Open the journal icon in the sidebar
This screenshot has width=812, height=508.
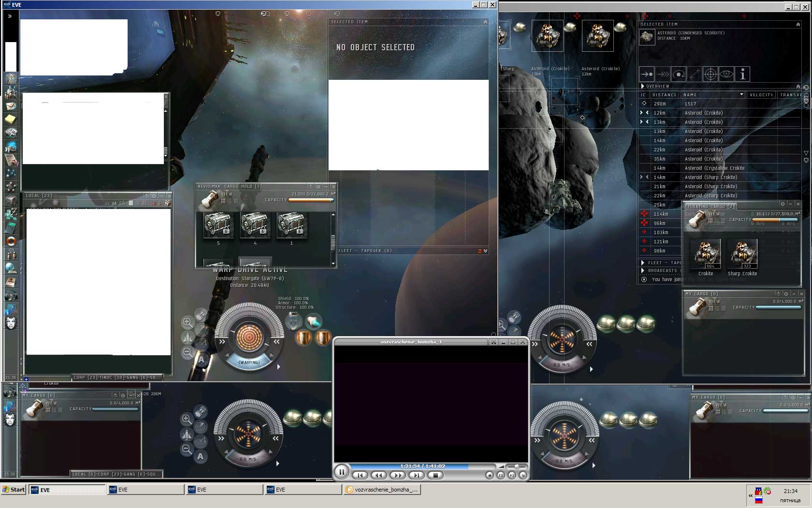coord(11,159)
